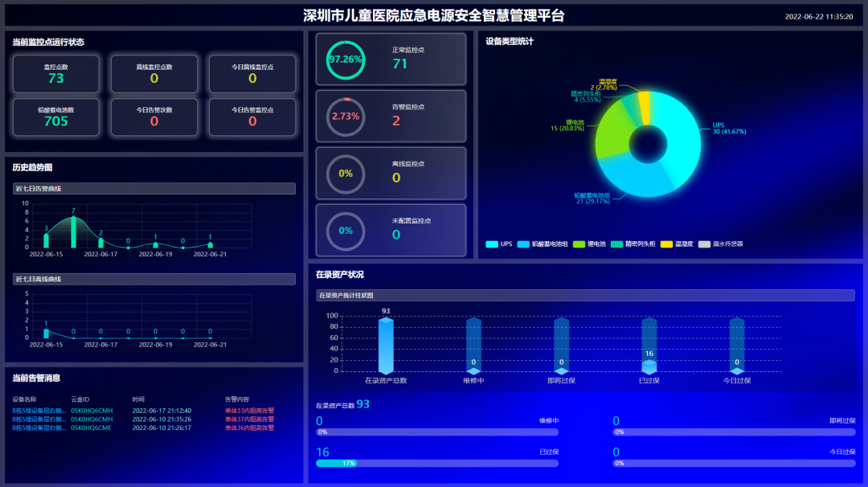Toggle the 铅酸蓄电池组 legend swatch
This screenshot has height=487, width=868.
click(523, 244)
